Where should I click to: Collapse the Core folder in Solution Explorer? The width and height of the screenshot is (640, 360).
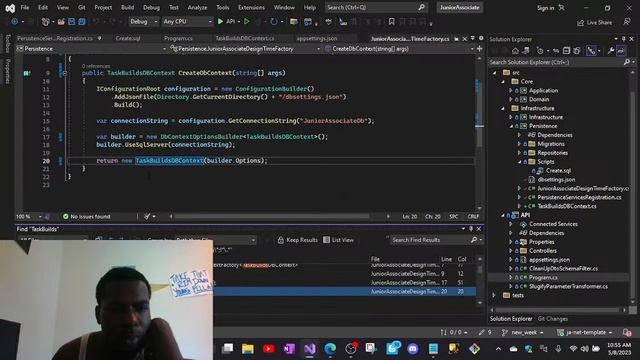click(503, 81)
